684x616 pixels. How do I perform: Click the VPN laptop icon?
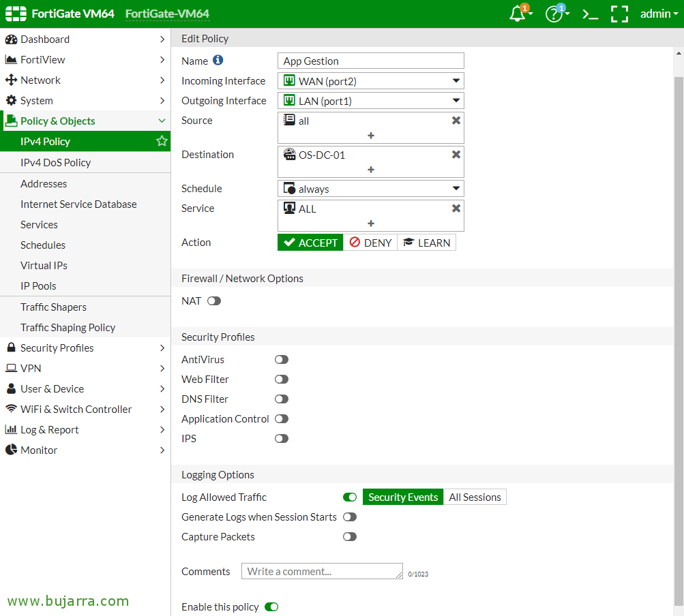pyautogui.click(x=12, y=368)
